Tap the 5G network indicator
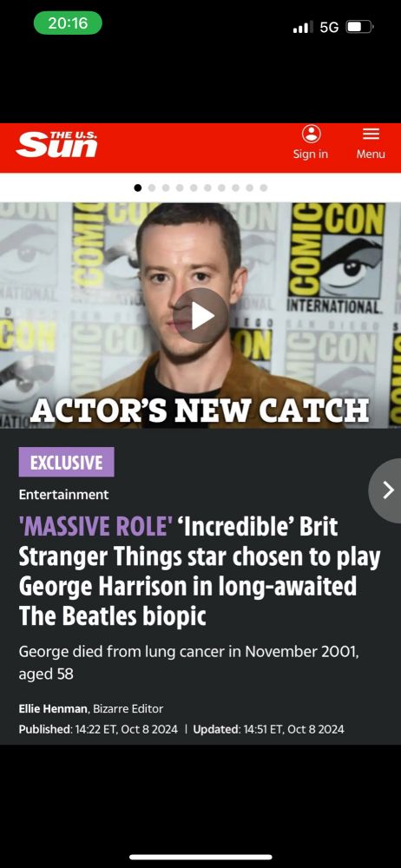This screenshot has width=401, height=868. [329, 27]
